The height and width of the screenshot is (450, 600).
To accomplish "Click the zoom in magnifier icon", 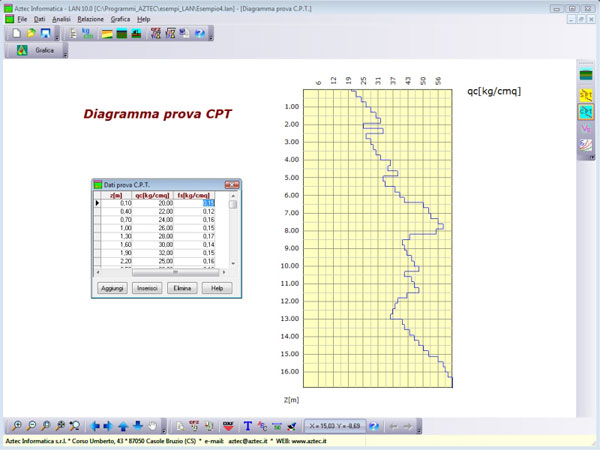I will pyautogui.click(x=16, y=426).
